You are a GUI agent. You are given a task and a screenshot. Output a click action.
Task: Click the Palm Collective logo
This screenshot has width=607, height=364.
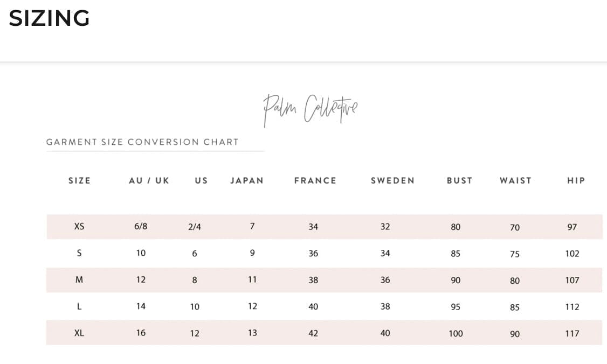coord(310,109)
